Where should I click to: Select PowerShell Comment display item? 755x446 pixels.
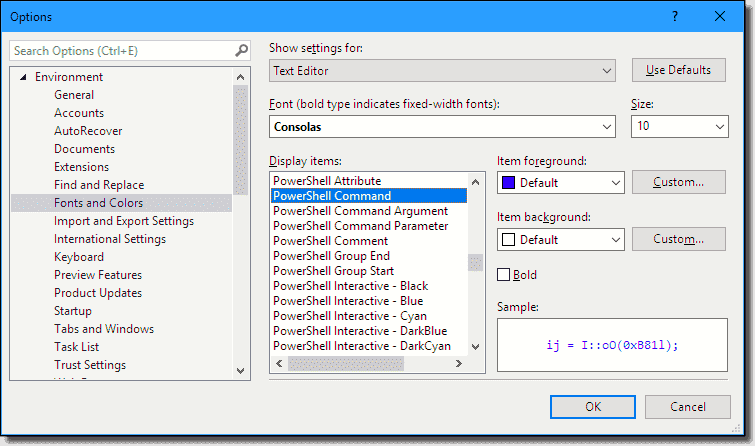point(368,241)
